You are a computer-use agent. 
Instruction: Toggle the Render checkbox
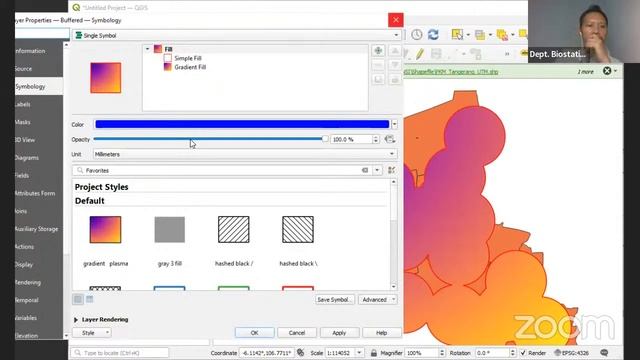tap(523, 353)
